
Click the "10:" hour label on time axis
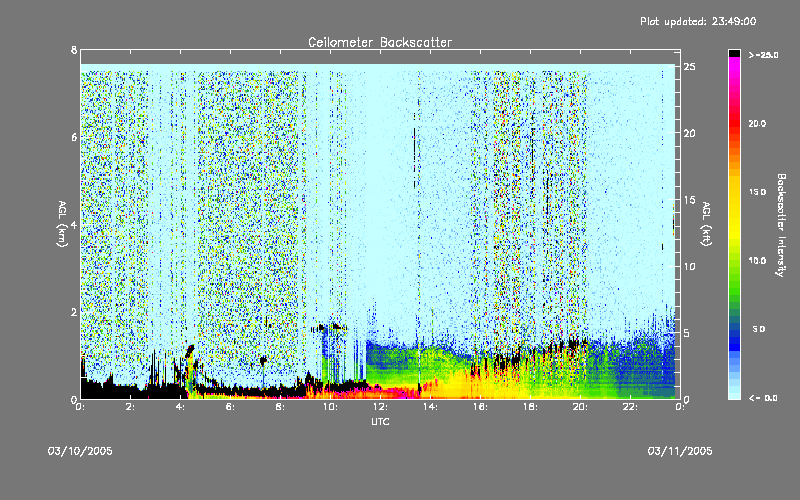(330, 407)
